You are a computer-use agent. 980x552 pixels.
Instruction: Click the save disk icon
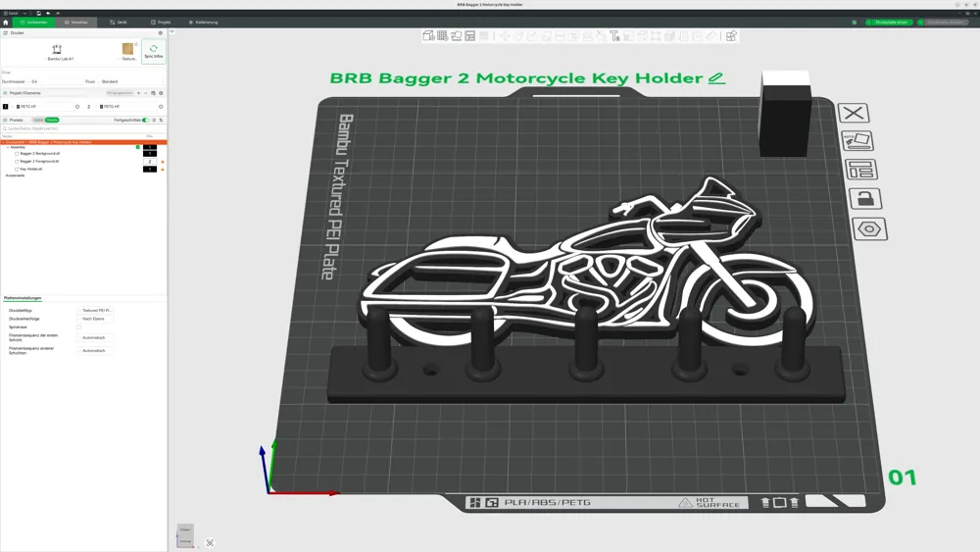click(38, 13)
